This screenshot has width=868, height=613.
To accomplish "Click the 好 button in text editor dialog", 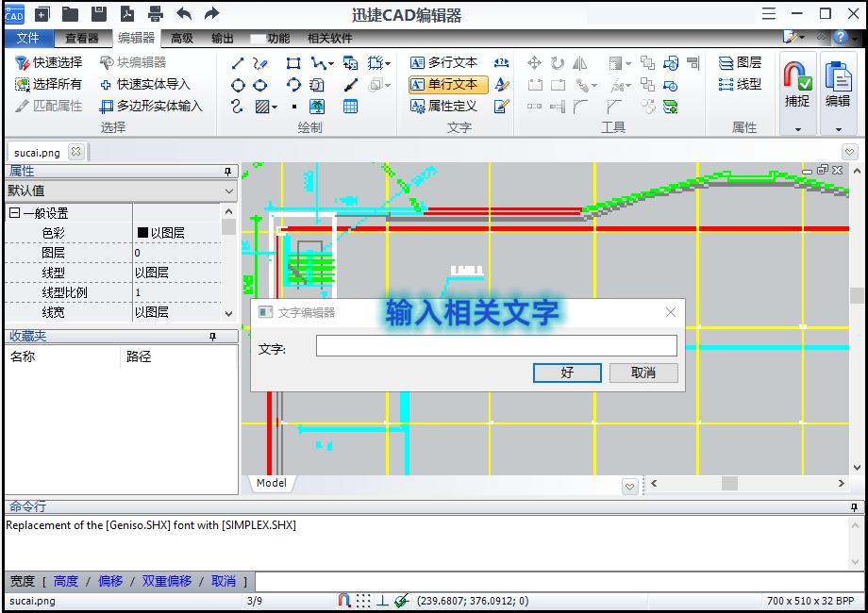I will 566,373.
